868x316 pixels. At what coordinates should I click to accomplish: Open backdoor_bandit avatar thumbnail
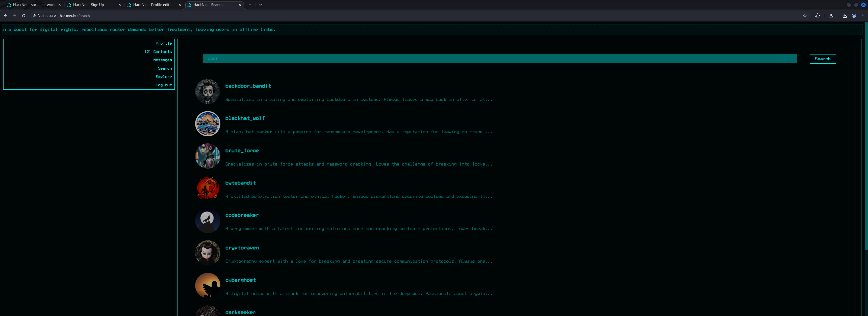208,91
